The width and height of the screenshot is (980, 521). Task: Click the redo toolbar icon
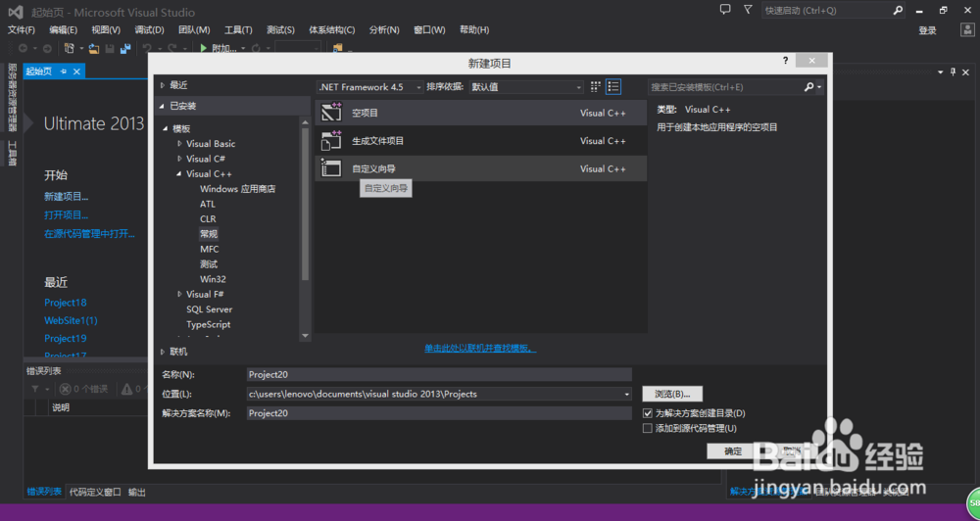(171, 48)
